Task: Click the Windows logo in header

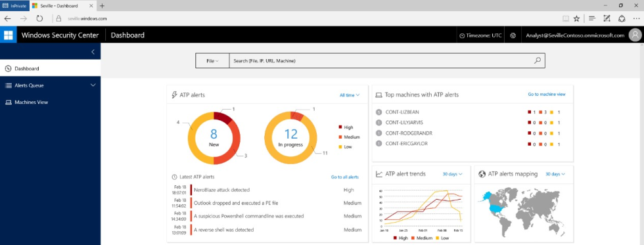Action: (8, 35)
